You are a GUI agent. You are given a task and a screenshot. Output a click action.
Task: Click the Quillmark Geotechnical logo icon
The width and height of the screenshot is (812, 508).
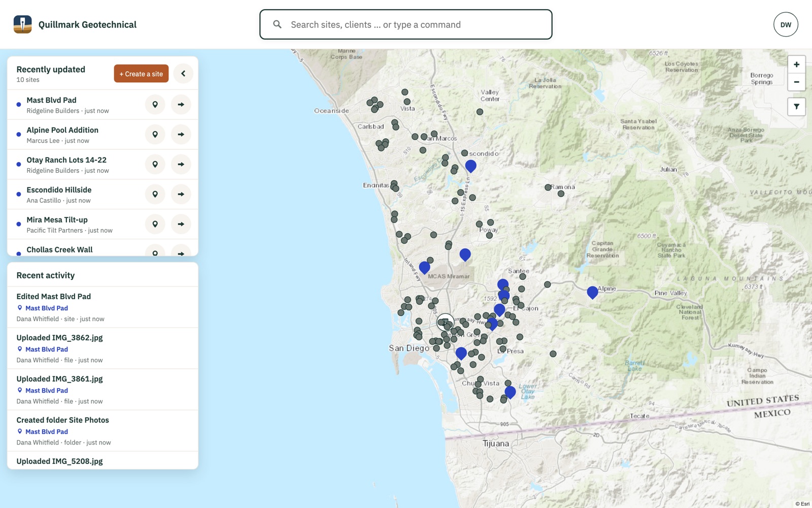pos(22,24)
